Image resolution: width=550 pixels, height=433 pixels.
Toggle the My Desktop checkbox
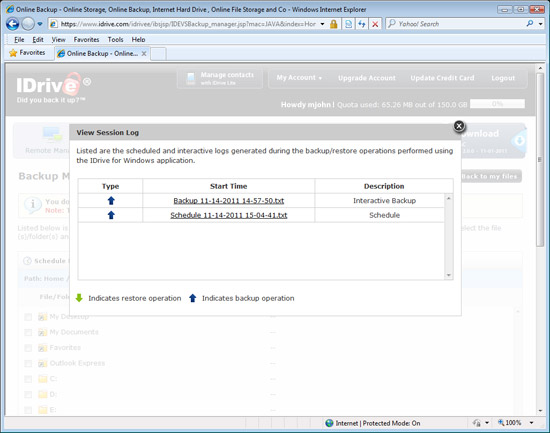point(28,317)
